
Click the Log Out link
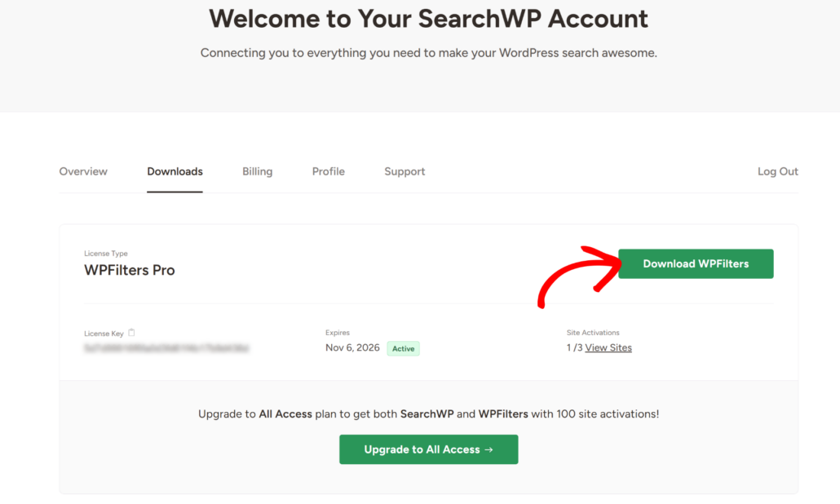tap(777, 171)
